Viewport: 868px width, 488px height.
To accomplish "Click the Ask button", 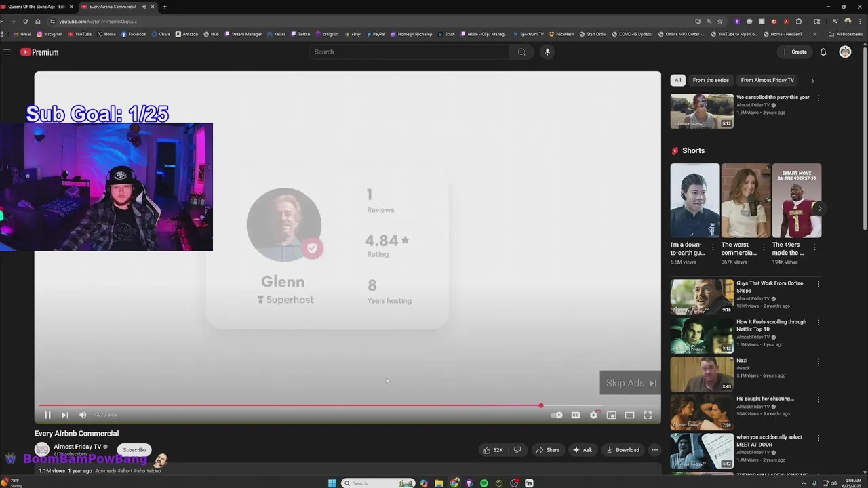I will [583, 449].
